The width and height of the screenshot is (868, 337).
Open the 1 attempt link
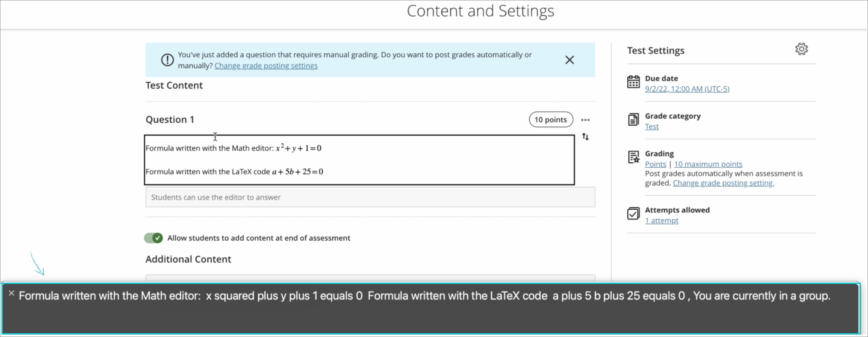pos(661,221)
